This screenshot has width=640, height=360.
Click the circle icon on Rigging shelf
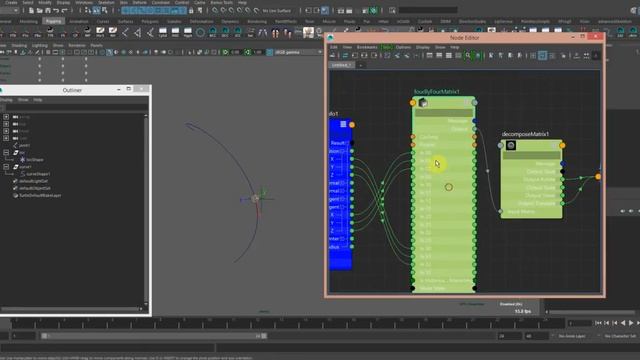pyautogui.click(x=200, y=32)
